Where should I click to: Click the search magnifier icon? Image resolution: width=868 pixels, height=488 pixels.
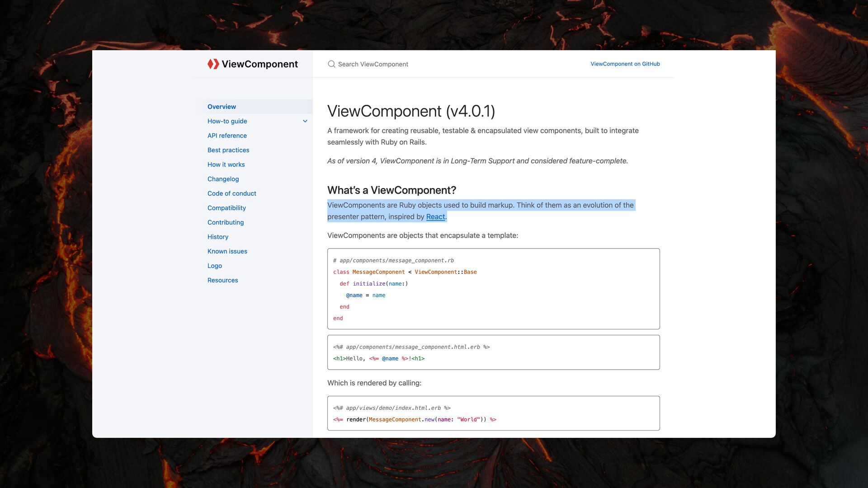click(331, 64)
